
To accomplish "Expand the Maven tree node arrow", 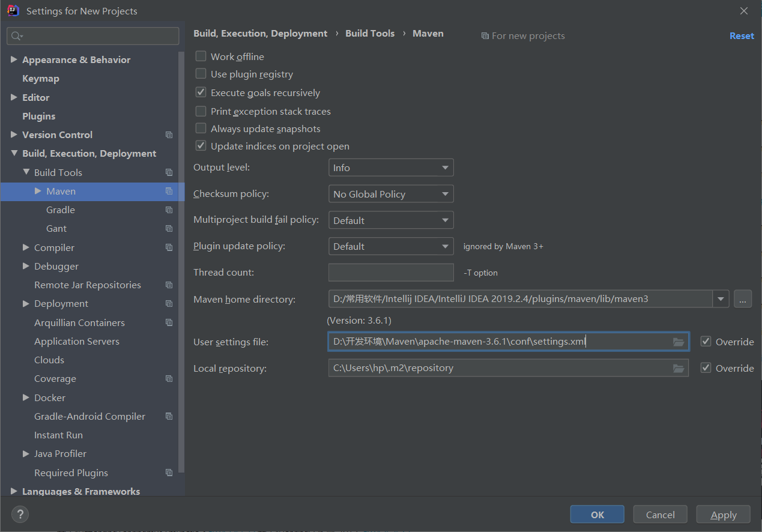I will pos(38,191).
